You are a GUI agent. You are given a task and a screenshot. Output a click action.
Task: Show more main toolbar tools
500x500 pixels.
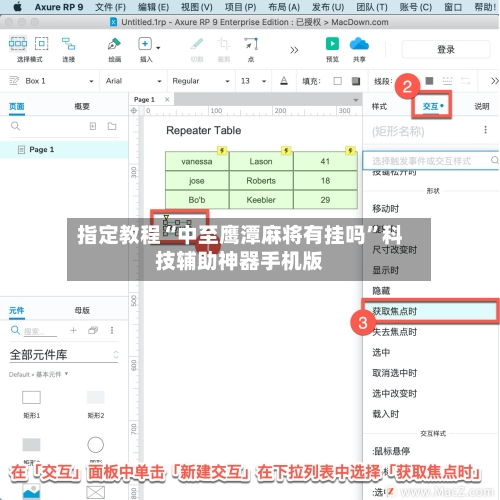pyautogui.click(x=294, y=50)
